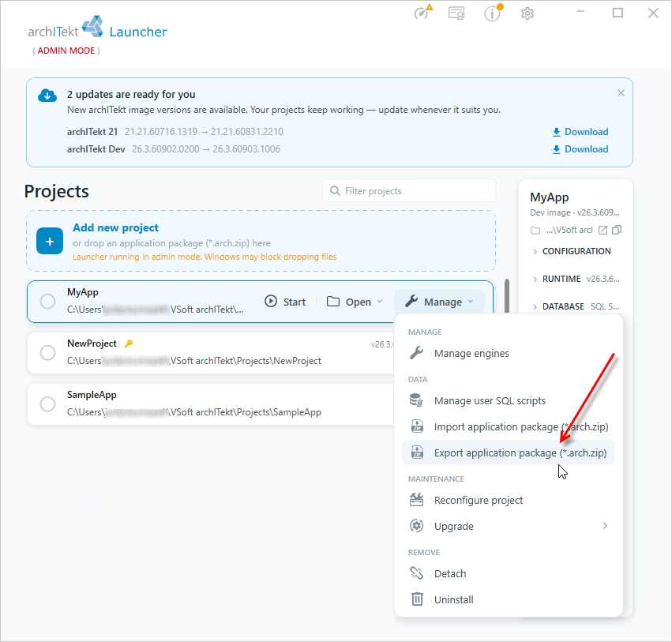This screenshot has width=672, height=642.
Task: Click the cloud download updates icon
Action: [x=47, y=95]
